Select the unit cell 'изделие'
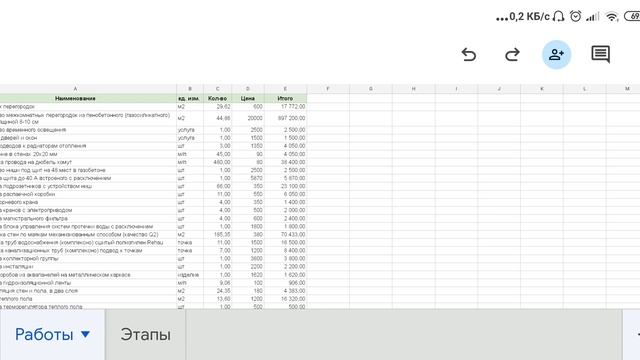 click(190, 275)
